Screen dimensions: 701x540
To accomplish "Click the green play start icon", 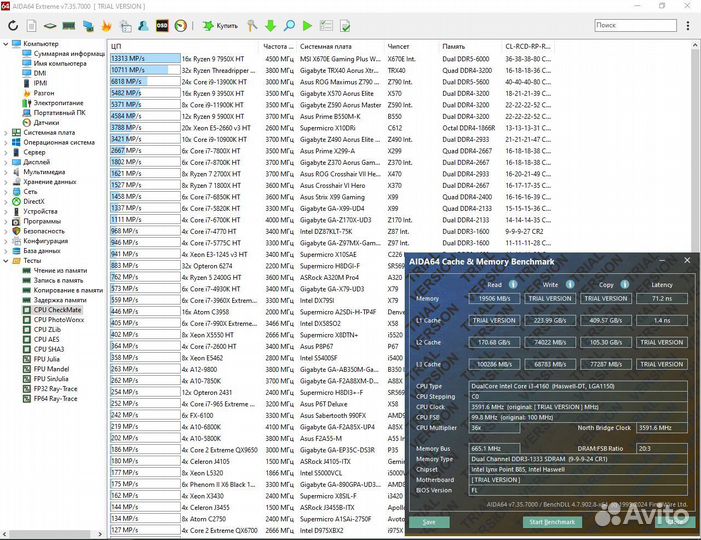I will point(308,25).
